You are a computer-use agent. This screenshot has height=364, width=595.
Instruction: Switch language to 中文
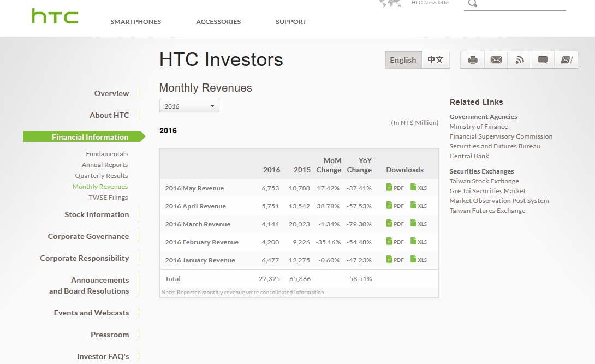coord(436,60)
